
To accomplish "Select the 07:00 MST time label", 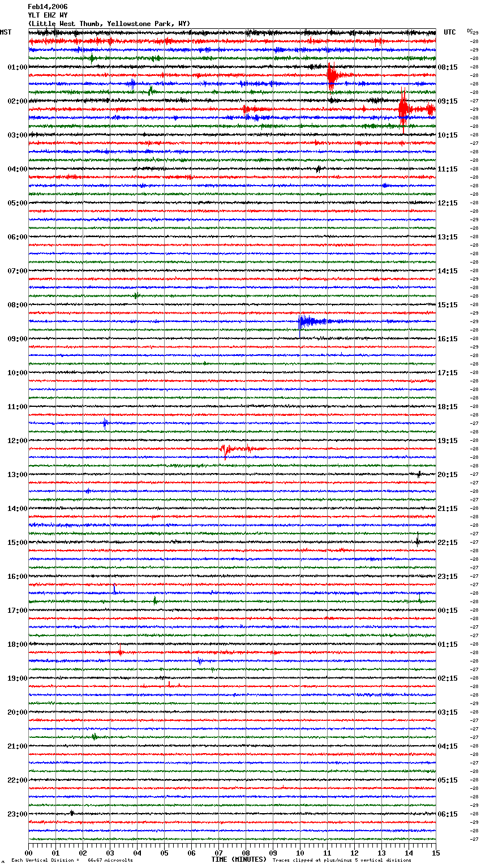I will (x=18, y=271).
